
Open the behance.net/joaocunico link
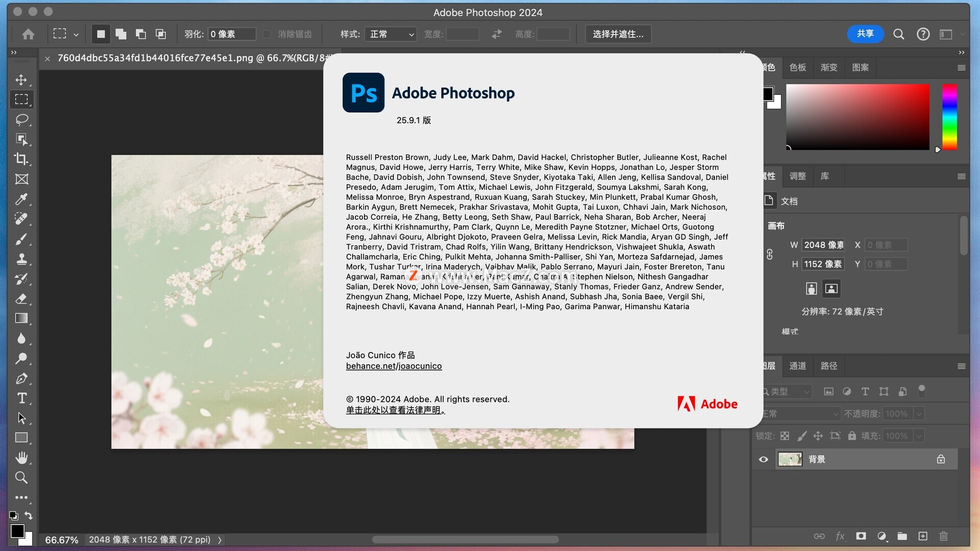[x=394, y=366]
